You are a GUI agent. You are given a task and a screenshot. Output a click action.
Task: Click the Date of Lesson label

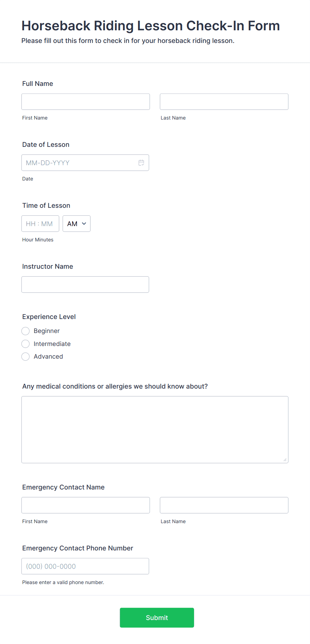click(46, 145)
